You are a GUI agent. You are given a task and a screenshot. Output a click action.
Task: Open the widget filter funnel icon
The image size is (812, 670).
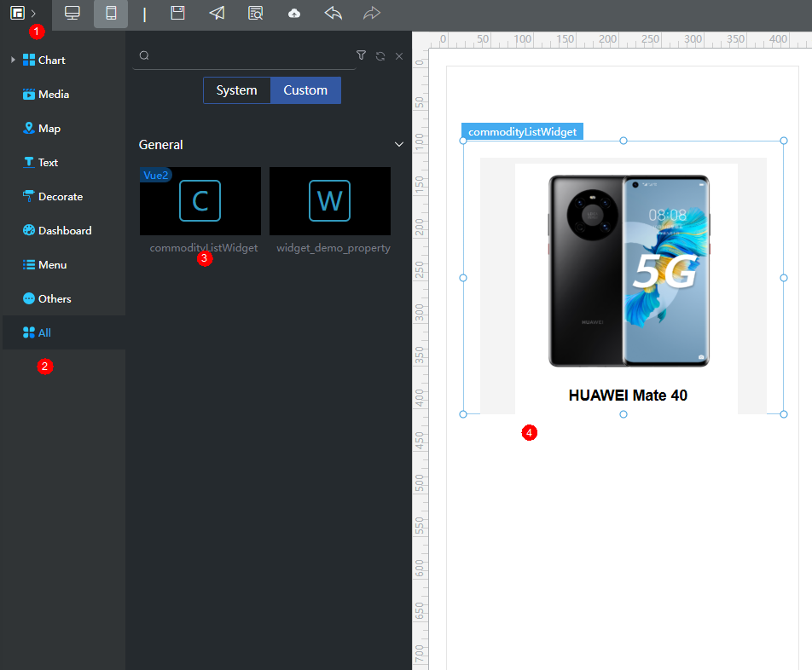(x=361, y=55)
